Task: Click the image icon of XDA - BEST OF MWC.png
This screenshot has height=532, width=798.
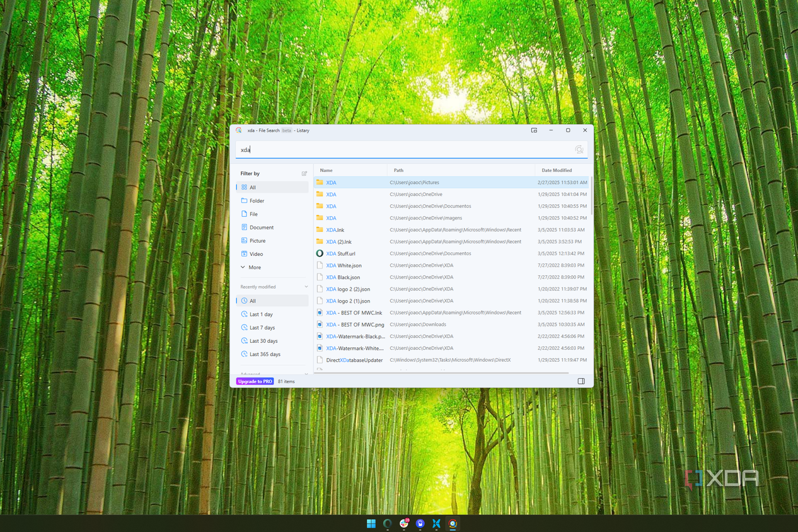Action: click(x=320, y=325)
